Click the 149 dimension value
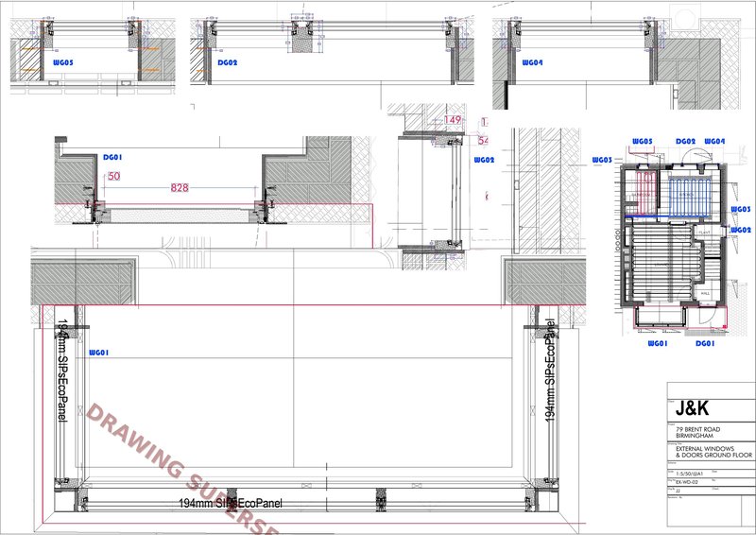The height and width of the screenshot is (535, 756). pos(453,120)
